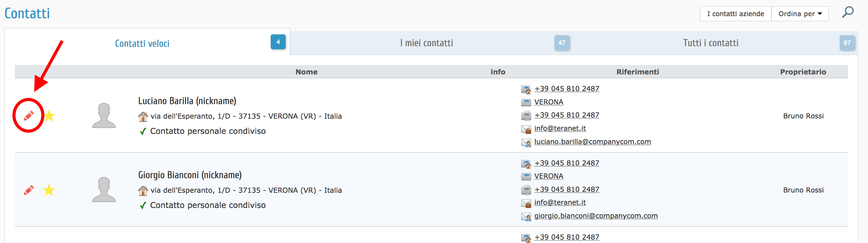Click I contatti aziende button
The height and width of the screenshot is (243, 868).
click(x=735, y=14)
